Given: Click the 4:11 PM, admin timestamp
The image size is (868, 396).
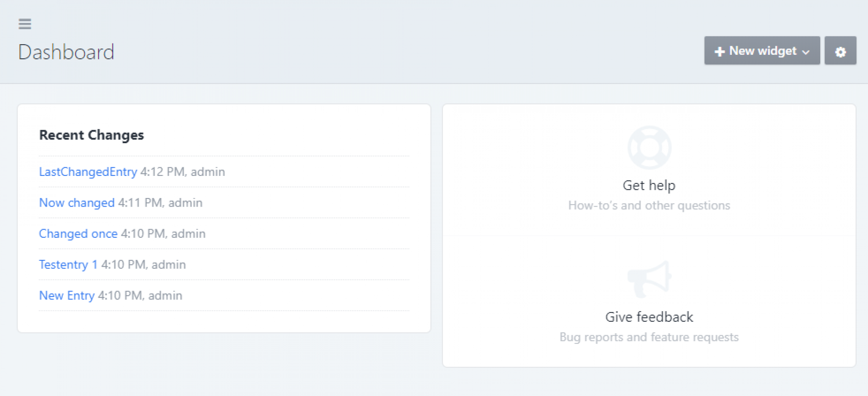Looking at the screenshot, I should [x=160, y=203].
